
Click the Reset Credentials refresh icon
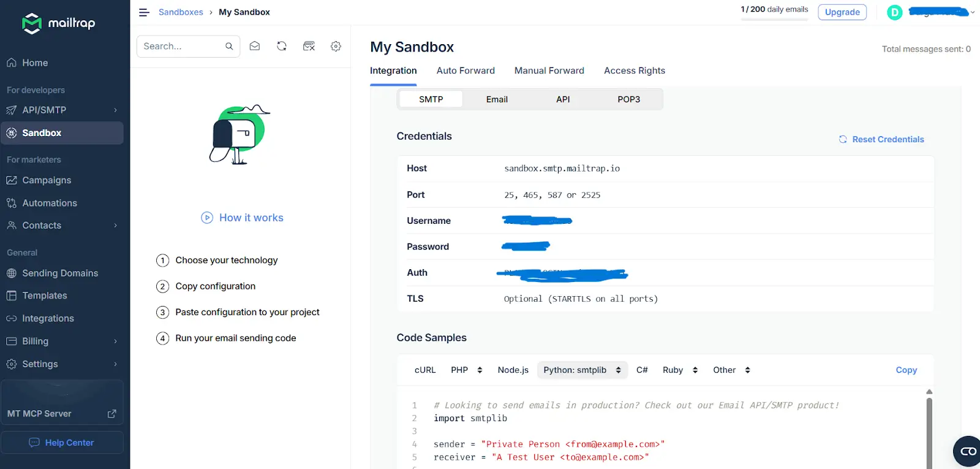[x=843, y=139]
